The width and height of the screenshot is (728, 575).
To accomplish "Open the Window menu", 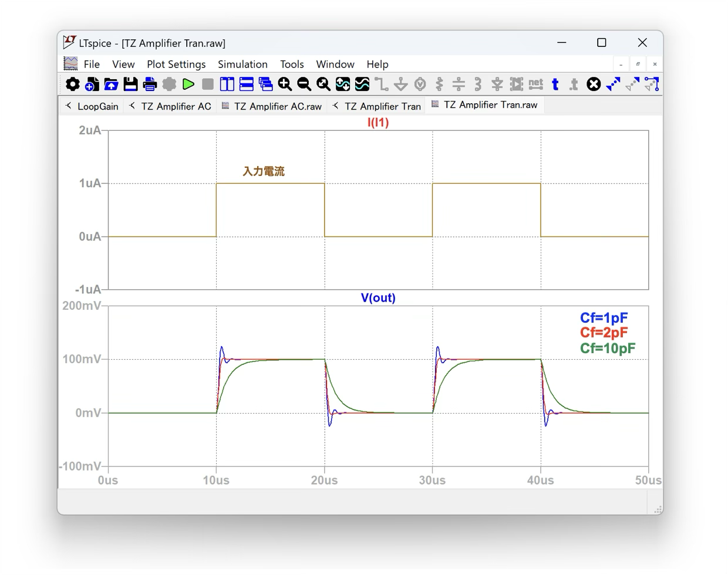I will (x=335, y=64).
